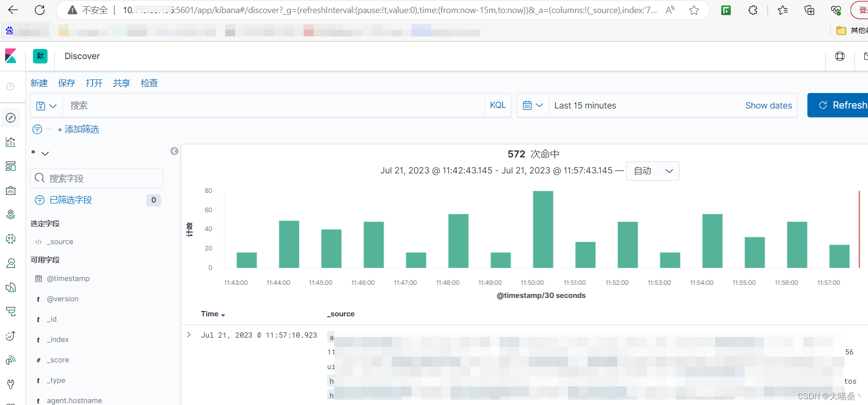Open the Machine Learning icon in sidebar
The height and width of the screenshot is (405, 868).
11,239
